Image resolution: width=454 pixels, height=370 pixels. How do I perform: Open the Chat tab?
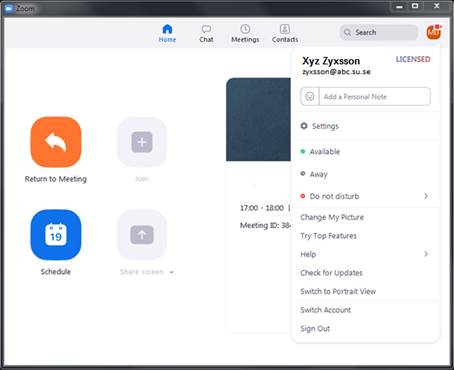tap(206, 33)
